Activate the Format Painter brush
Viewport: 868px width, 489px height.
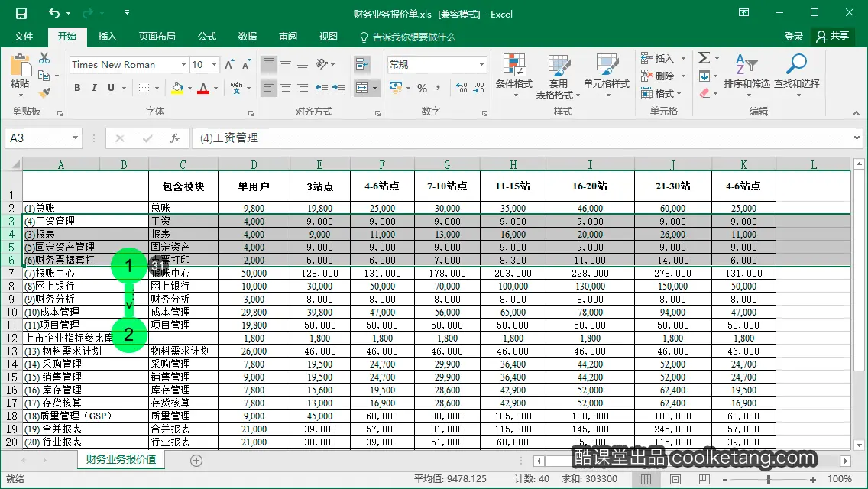(x=44, y=92)
